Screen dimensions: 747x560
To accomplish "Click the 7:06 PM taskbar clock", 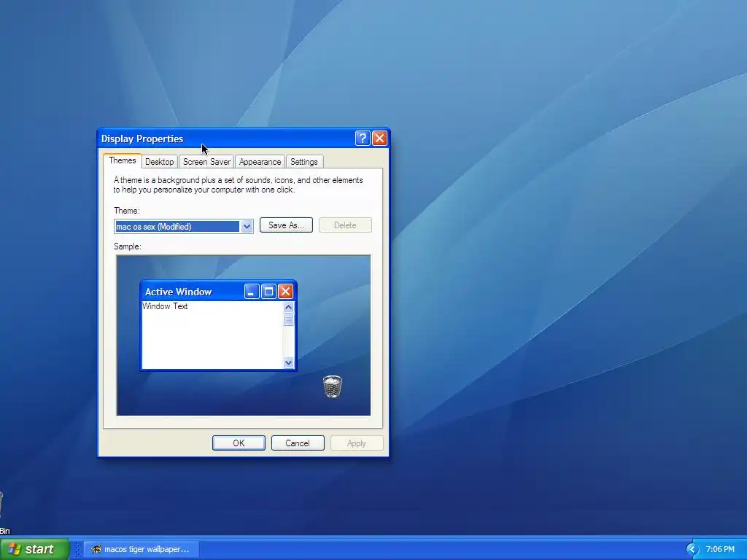I will tap(720, 550).
